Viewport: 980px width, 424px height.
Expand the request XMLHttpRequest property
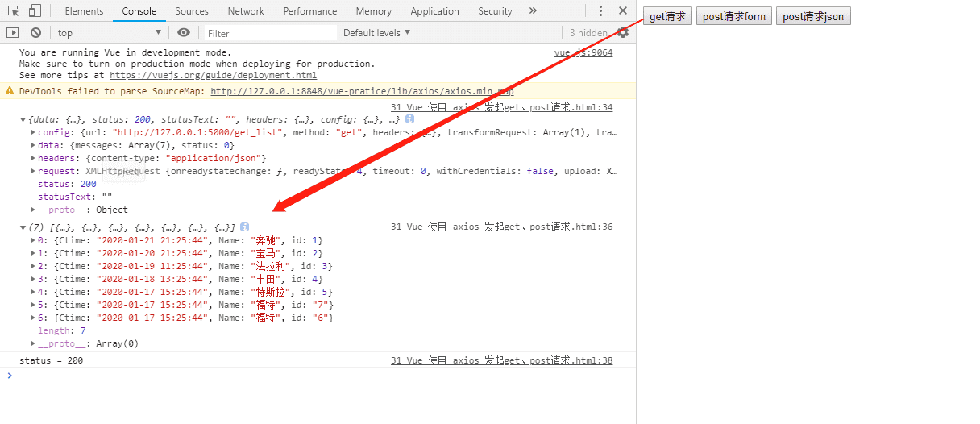coord(32,171)
